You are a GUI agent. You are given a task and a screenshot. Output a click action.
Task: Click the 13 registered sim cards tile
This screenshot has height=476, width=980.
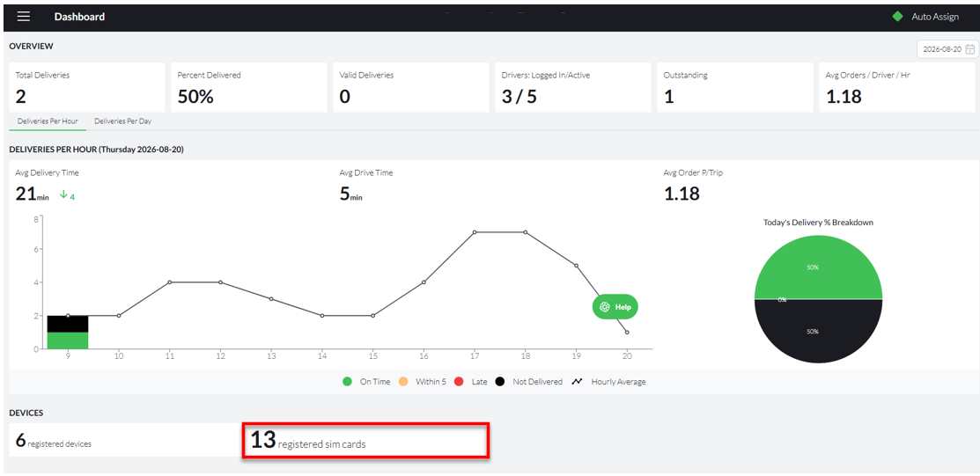click(x=365, y=441)
